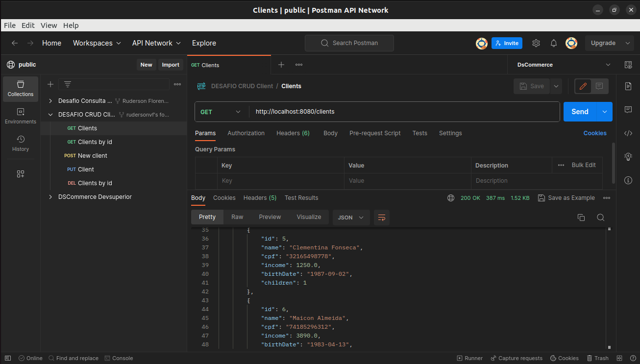This screenshot has height=364, width=640.
Task: Open the Send button dropdown arrow
Action: coord(605,112)
